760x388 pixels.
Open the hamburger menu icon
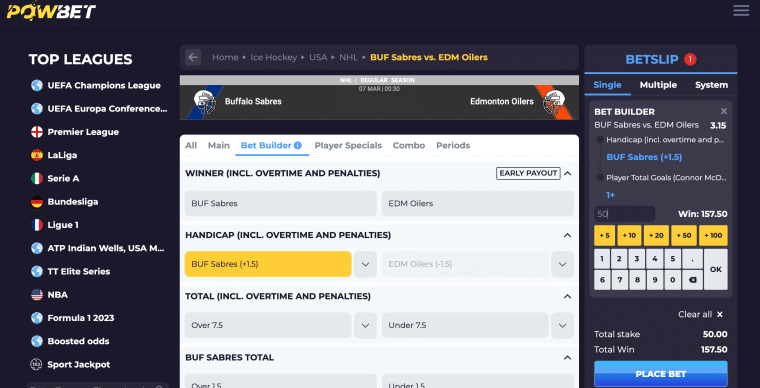tap(741, 11)
